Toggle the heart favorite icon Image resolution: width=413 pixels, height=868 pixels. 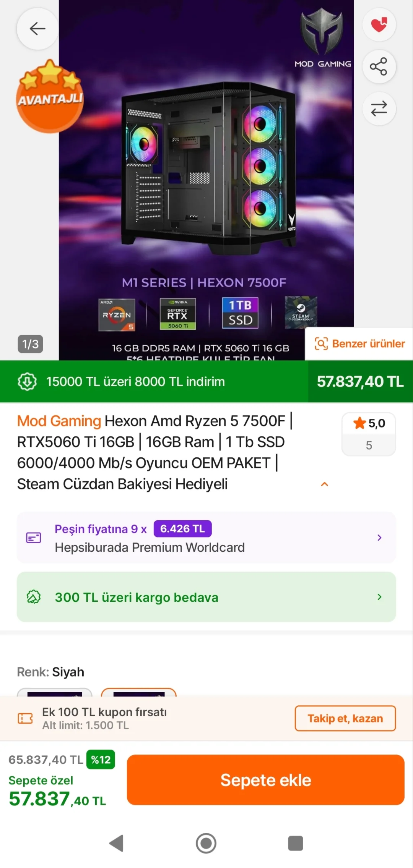pyautogui.click(x=379, y=24)
